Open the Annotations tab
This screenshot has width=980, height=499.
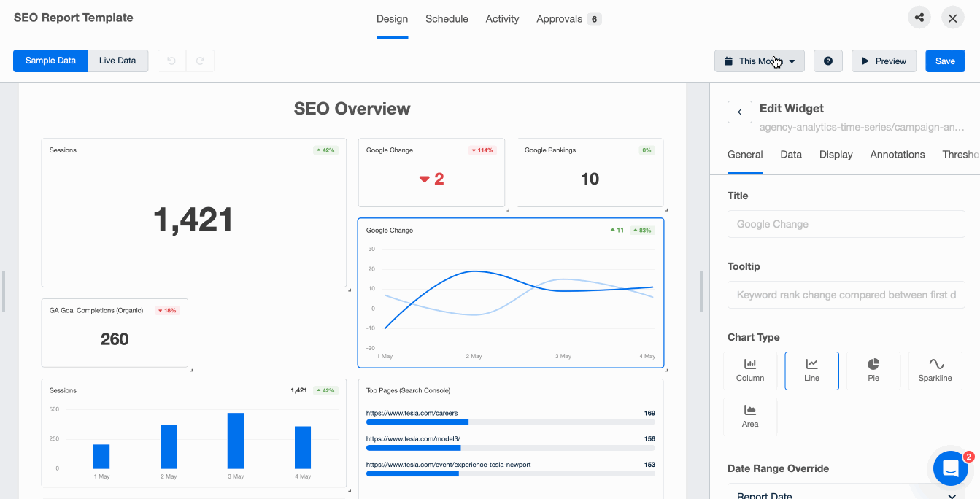click(x=898, y=154)
